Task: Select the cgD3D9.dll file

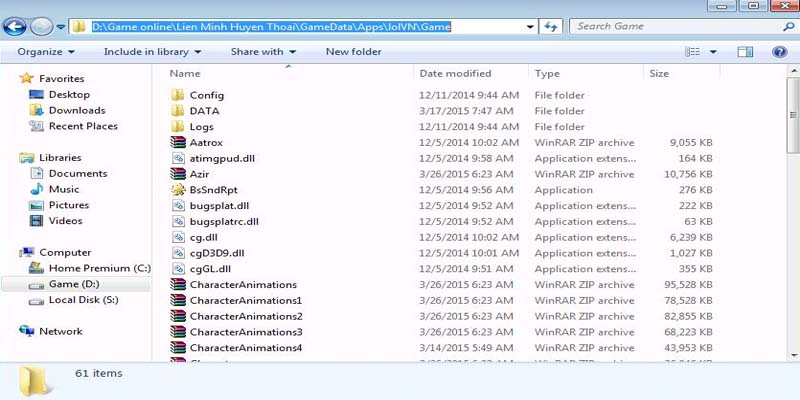Action: (x=216, y=253)
